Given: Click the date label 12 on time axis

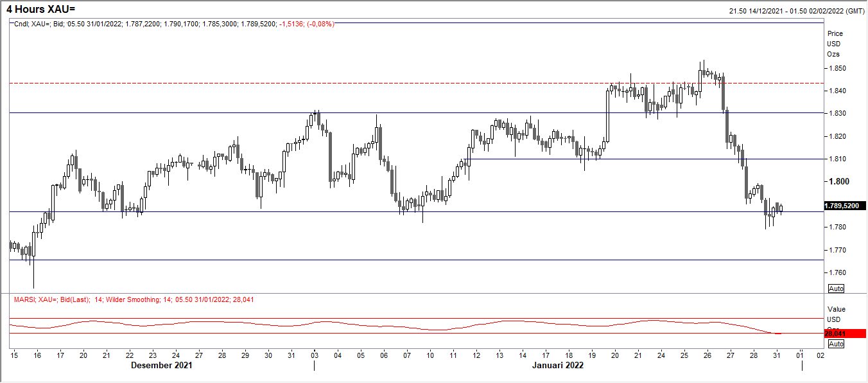Looking at the screenshot, I should click(476, 355).
